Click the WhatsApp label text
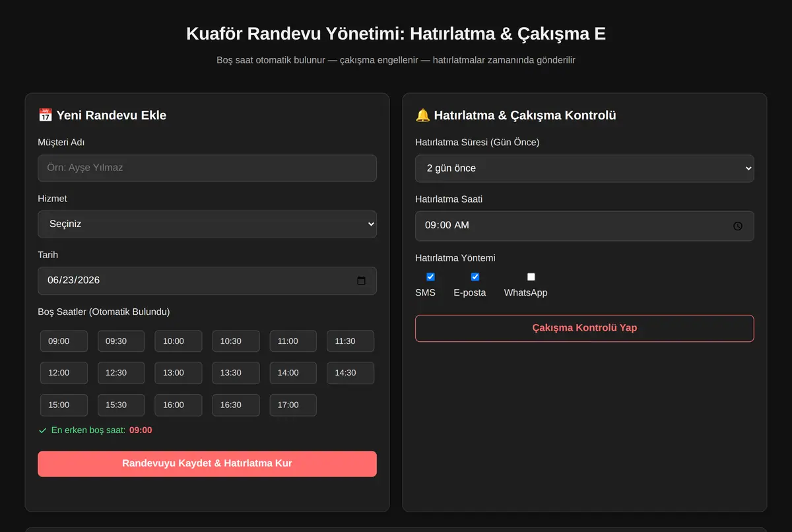 (526, 292)
